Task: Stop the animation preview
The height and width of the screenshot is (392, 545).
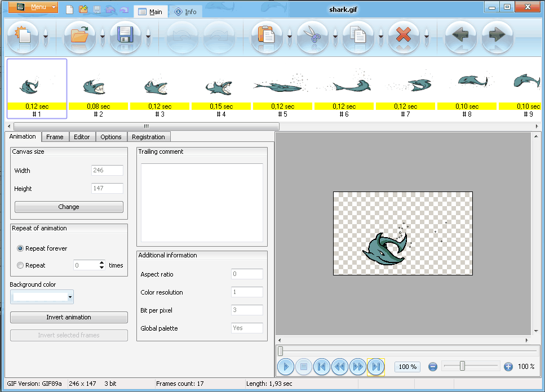Action: click(x=303, y=367)
